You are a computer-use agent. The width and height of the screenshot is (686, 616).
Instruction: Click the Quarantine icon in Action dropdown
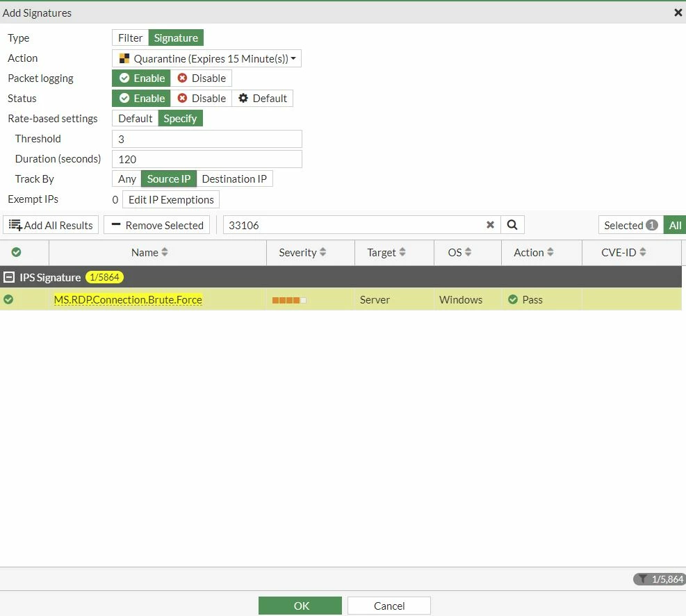click(124, 58)
